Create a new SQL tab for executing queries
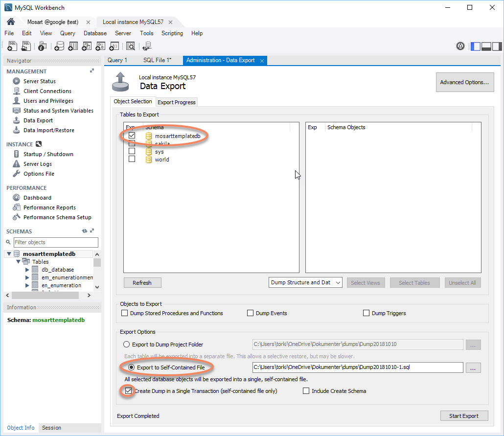Viewport: 504px width, 436px height. click(x=12, y=46)
